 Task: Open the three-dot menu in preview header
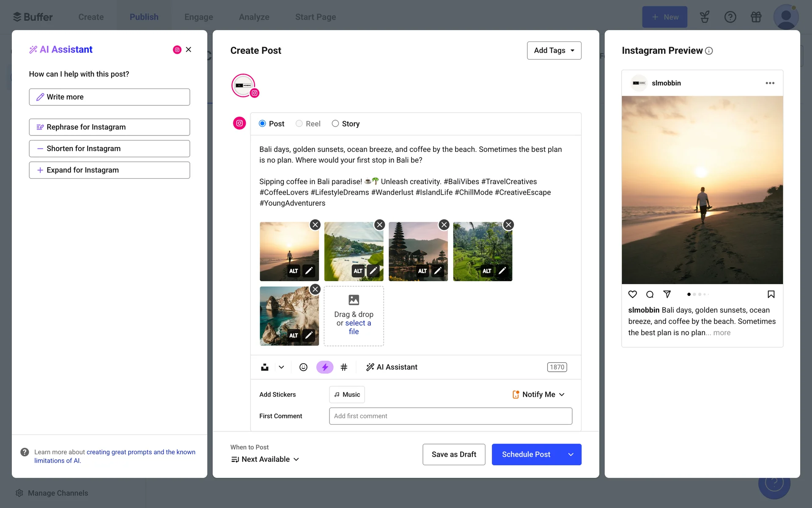(770, 83)
